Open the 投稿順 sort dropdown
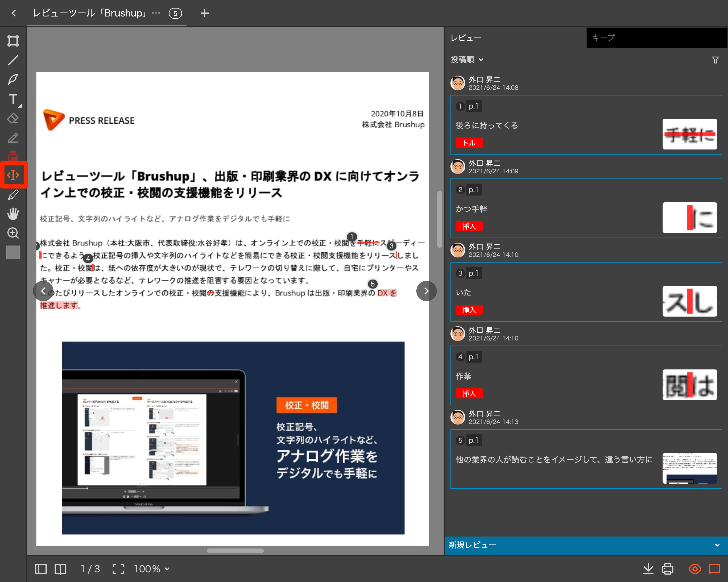The image size is (728, 582). coord(467,60)
